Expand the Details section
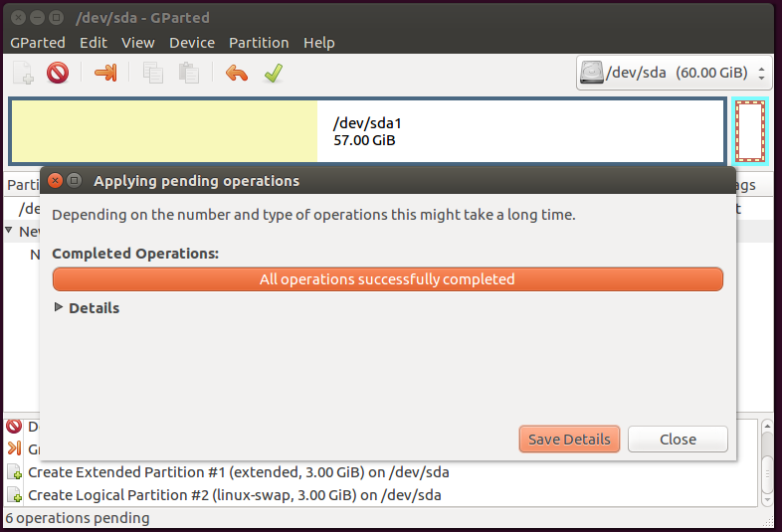782x532 pixels. pyautogui.click(x=59, y=307)
